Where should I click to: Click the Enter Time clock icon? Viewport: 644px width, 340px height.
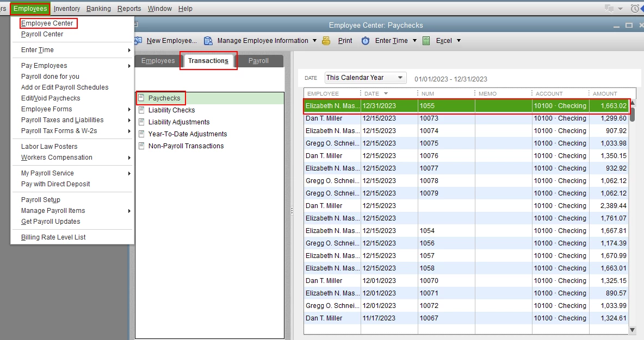pyautogui.click(x=365, y=41)
